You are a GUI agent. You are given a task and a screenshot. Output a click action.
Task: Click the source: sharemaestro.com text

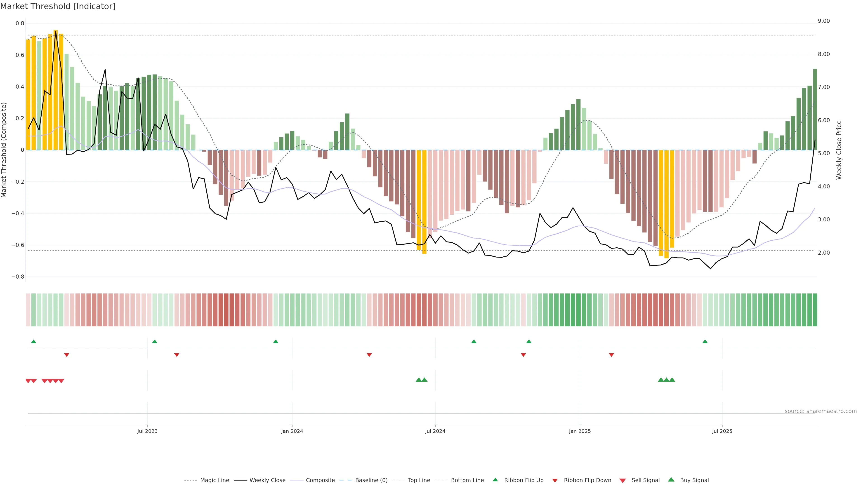821,411
